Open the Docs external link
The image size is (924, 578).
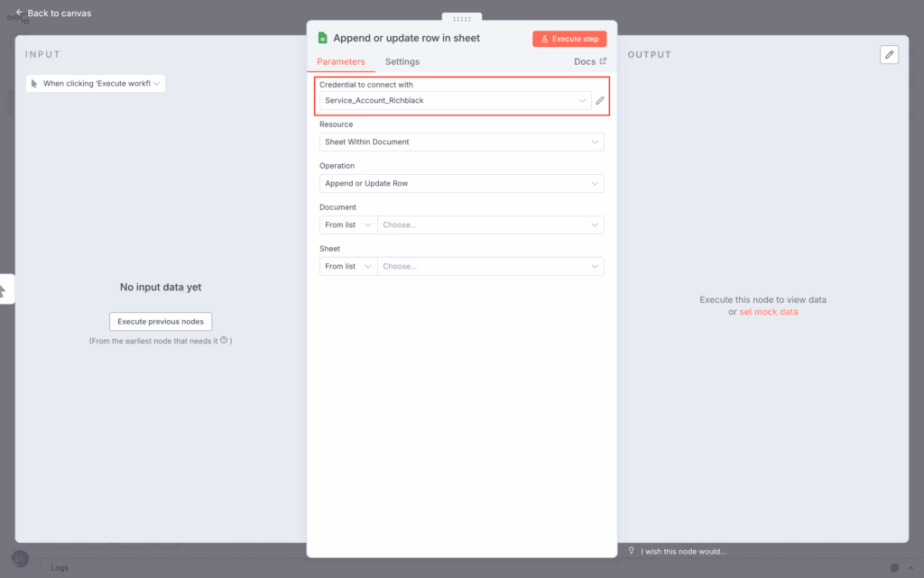pos(590,62)
